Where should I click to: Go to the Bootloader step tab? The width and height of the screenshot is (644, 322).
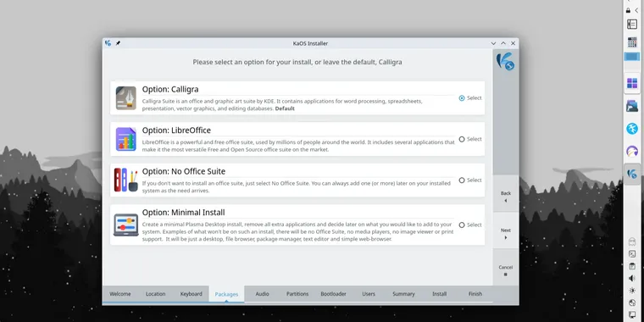point(333,294)
